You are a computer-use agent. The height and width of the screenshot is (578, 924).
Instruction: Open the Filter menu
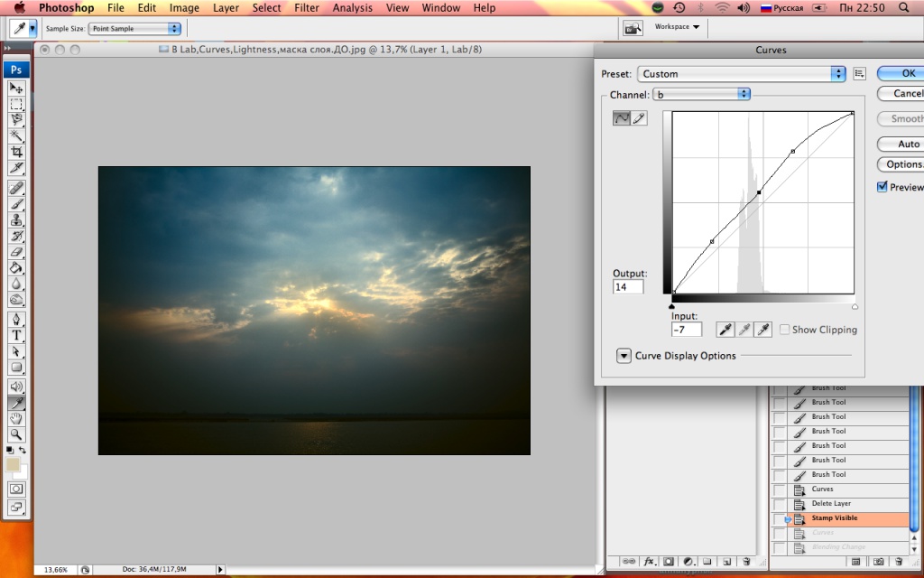tap(307, 8)
